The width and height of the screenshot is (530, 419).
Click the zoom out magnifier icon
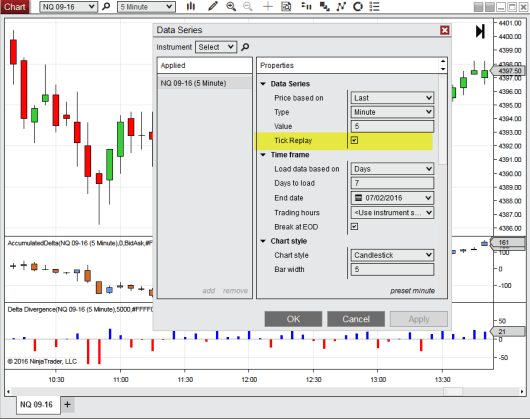tap(248, 6)
